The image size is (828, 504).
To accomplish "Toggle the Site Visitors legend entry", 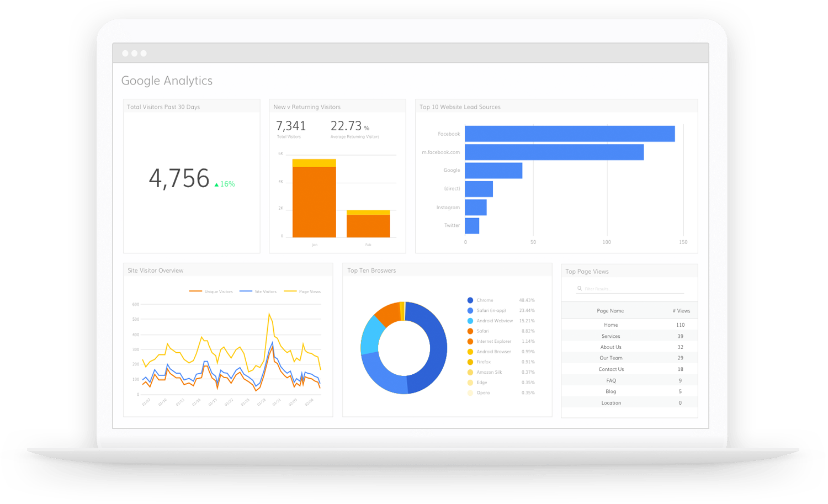I will pos(258,291).
